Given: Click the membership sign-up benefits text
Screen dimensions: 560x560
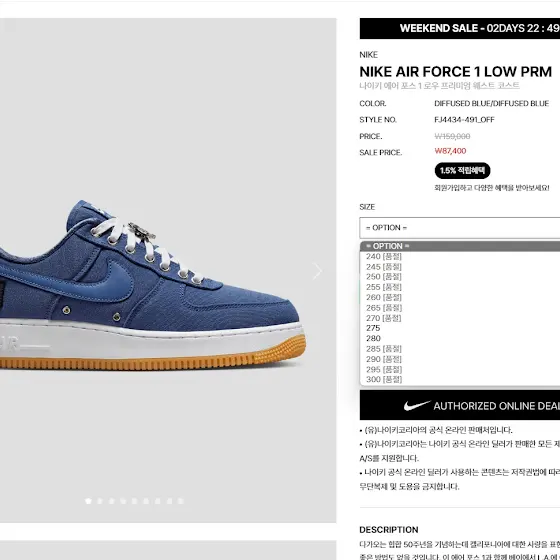Looking at the screenshot, I should pos(491,188).
